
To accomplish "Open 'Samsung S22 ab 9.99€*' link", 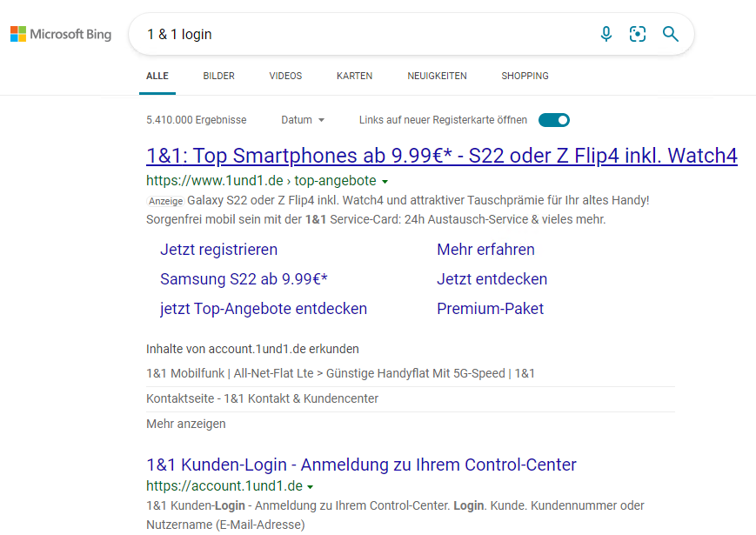I will [x=244, y=279].
